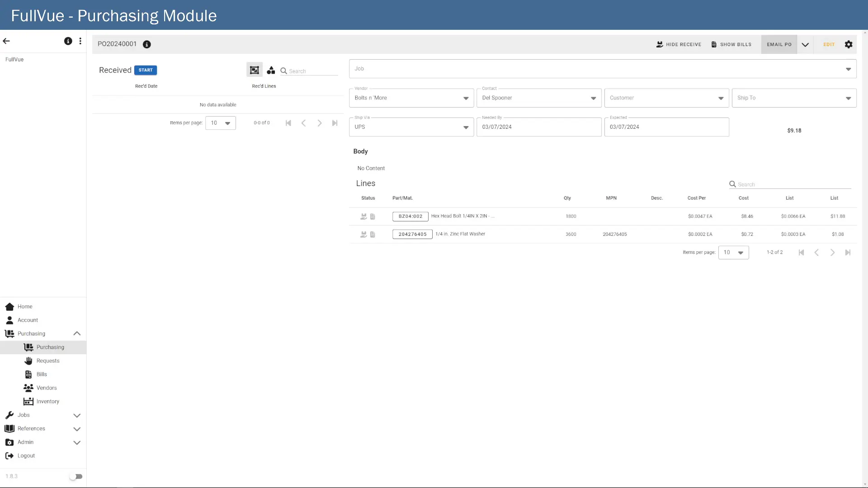The height and width of the screenshot is (488, 868).
Task: Click receive icon on BZ04:002 line
Action: coord(363,216)
